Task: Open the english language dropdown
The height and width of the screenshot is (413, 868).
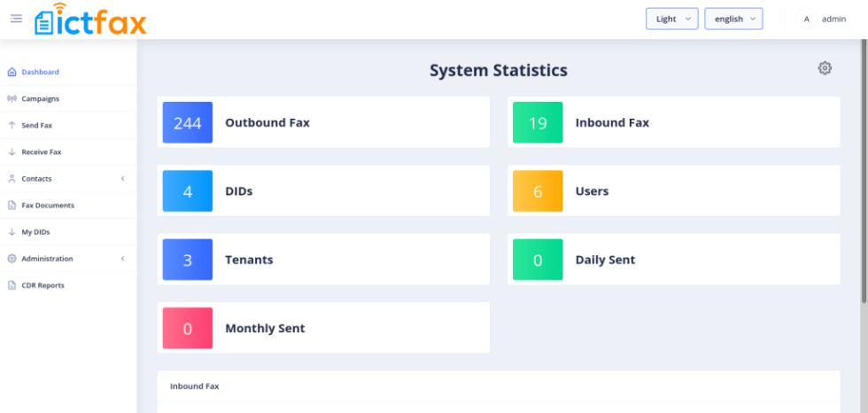Action: [x=733, y=19]
